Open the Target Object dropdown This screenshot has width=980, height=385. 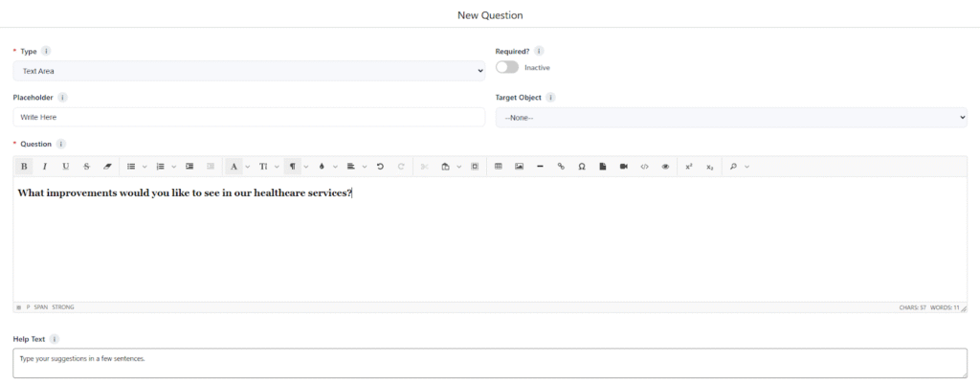[x=731, y=117]
